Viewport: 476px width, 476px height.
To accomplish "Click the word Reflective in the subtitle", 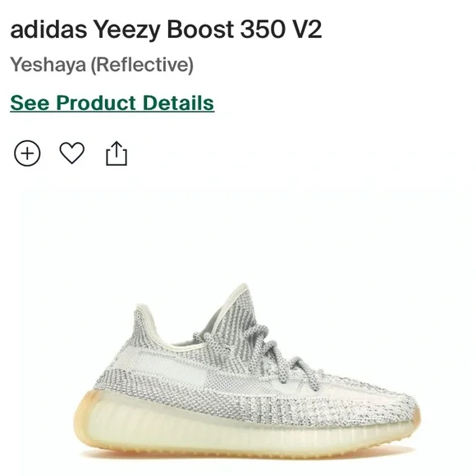I will [142, 65].
